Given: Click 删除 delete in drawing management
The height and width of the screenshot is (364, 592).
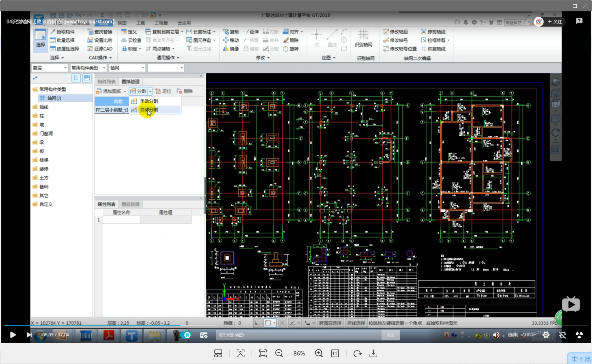Looking at the screenshot, I should [185, 91].
